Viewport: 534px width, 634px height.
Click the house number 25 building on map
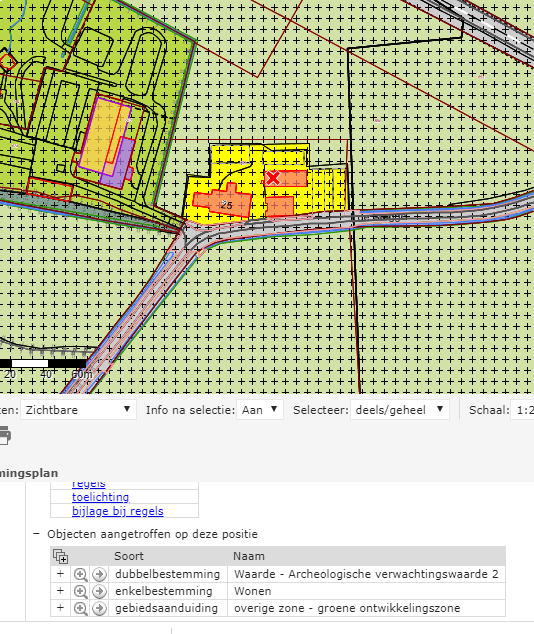coord(223,204)
